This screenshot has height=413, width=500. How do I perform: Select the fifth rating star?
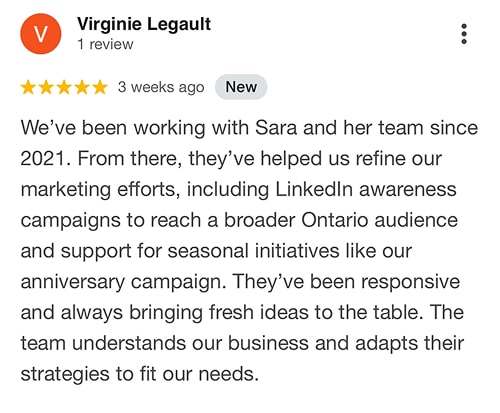[x=100, y=87]
